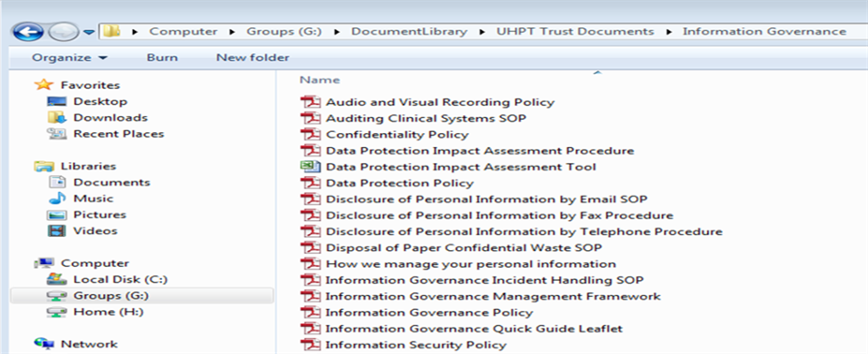Expand the arrow before Computer in breadcrumb
This screenshot has width=868, height=354.
(135, 32)
